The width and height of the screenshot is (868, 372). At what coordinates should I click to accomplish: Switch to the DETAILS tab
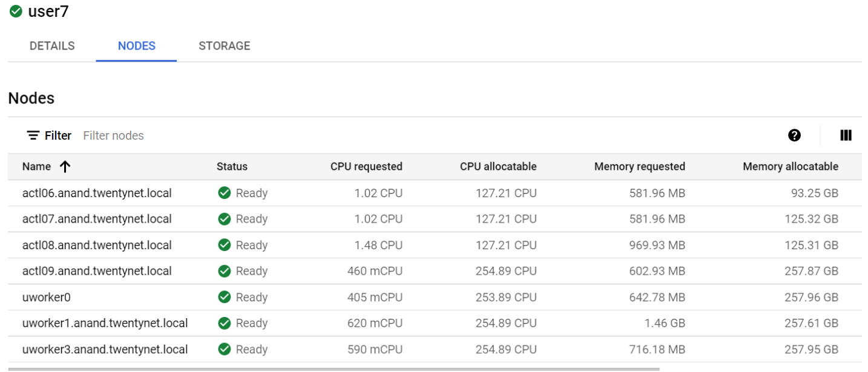pyautogui.click(x=52, y=46)
